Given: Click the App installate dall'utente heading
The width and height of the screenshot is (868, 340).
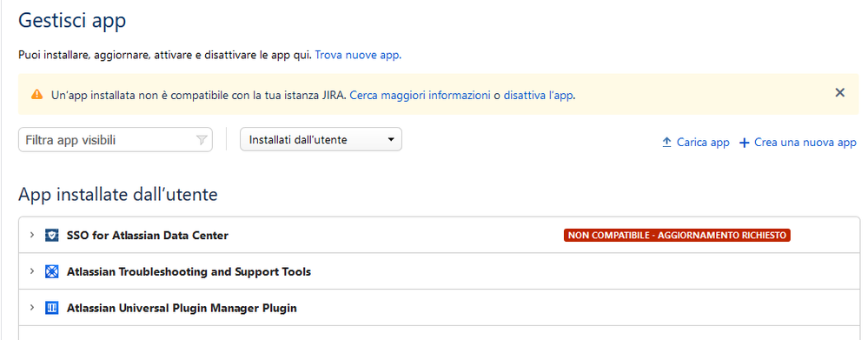Looking at the screenshot, I should tap(118, 195).
